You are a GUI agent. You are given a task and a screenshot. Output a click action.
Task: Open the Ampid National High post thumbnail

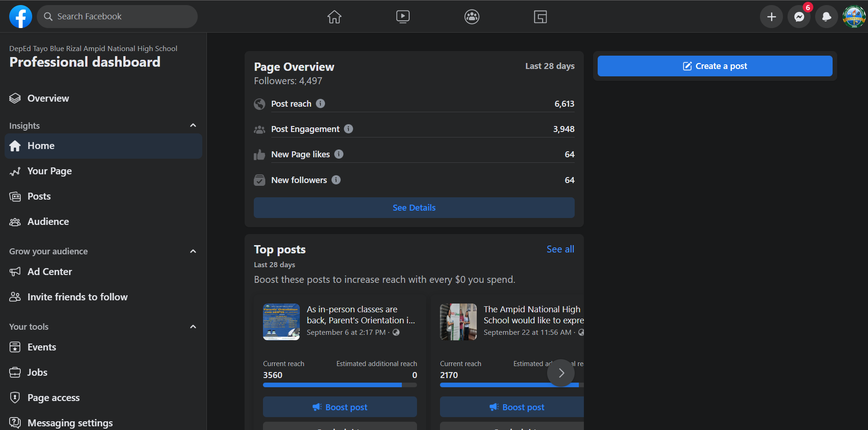458,322
